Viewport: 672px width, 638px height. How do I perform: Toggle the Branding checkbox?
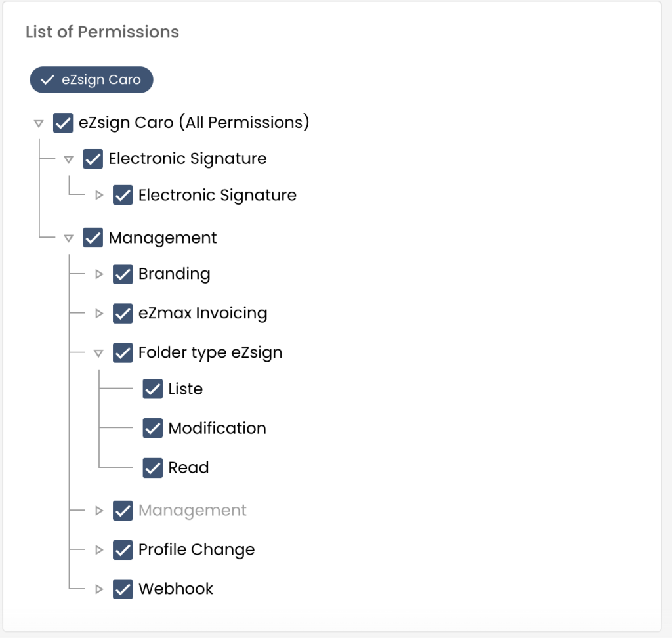(123, 274)
